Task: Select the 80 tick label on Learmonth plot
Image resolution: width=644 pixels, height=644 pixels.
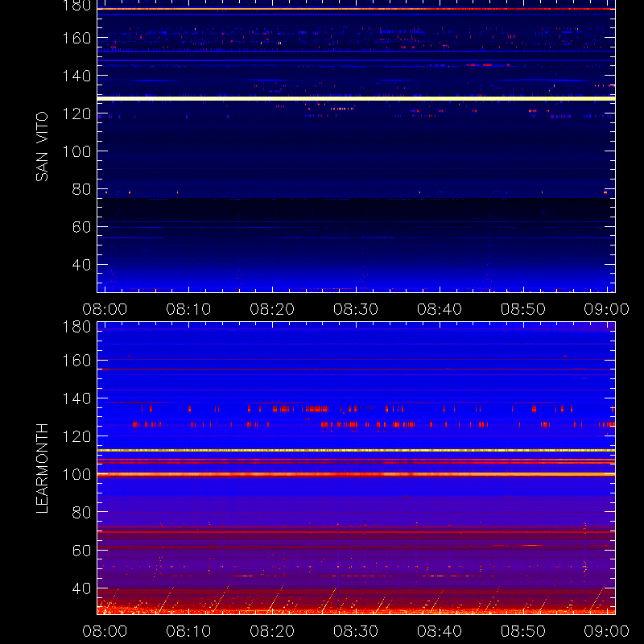Action: 81,513
